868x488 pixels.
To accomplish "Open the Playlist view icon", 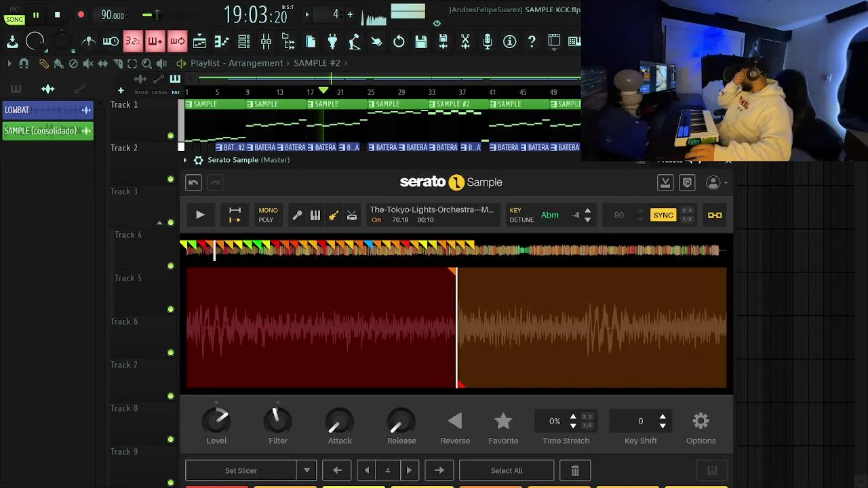I will click(199, 41).
